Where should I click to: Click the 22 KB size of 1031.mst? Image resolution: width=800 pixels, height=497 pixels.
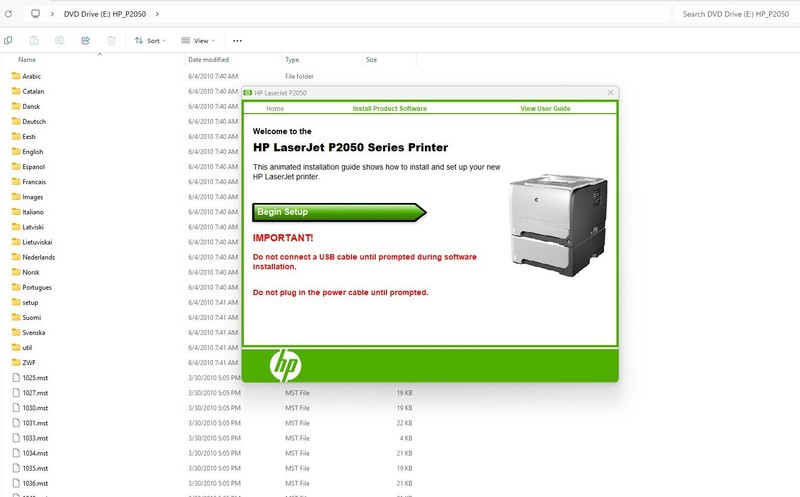coord(405,423)
